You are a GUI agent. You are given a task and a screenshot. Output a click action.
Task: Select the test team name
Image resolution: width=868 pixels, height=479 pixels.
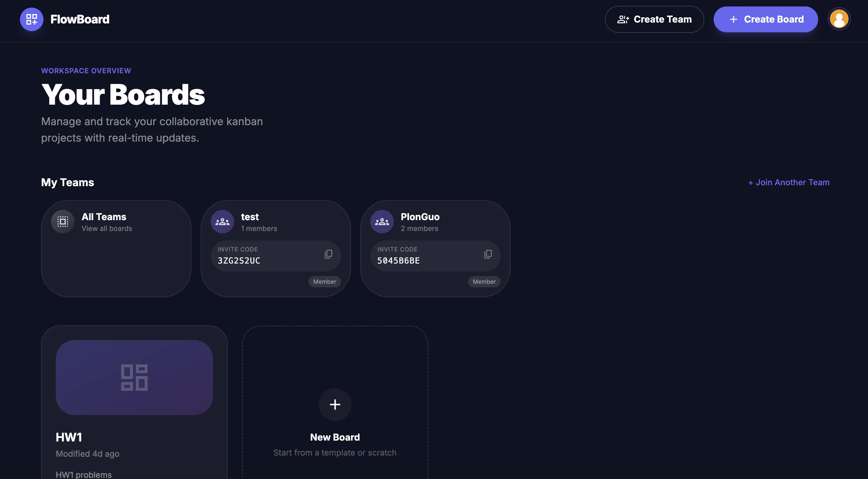click(250, 217)
